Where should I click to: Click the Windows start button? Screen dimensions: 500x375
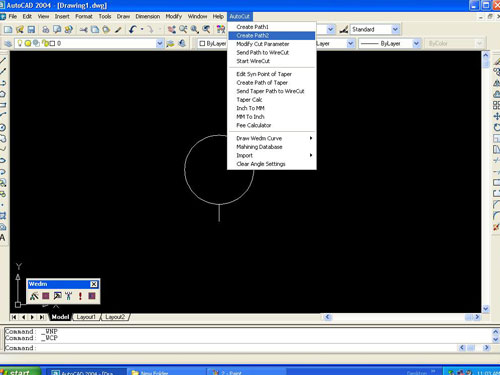point(20,371)
